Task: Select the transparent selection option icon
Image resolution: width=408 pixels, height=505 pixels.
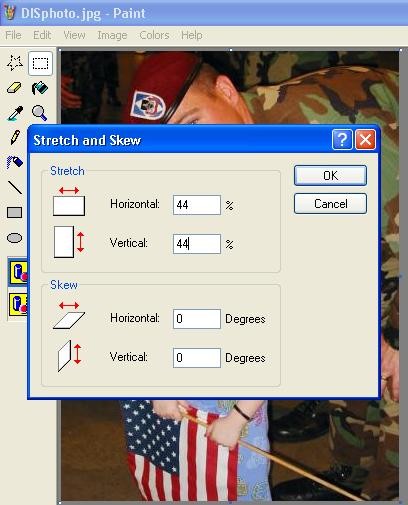Action: (18, 304)
